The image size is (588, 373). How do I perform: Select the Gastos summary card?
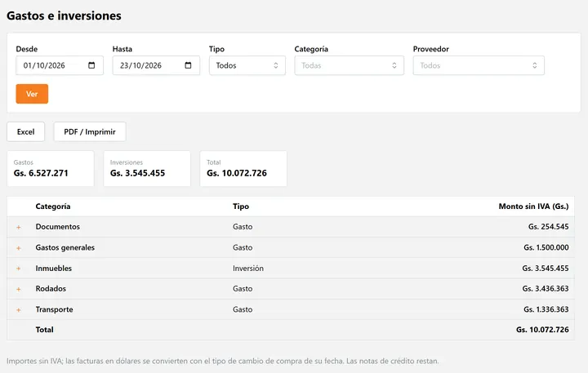tap(51, 168)
